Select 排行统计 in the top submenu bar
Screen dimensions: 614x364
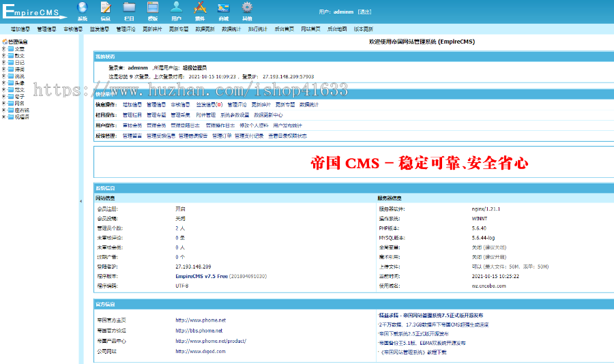(x=258, y=29)
